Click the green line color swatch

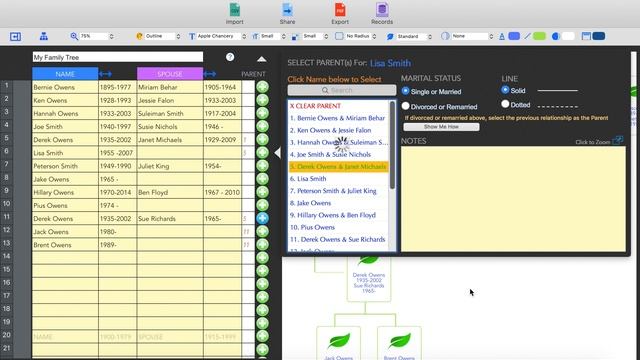(x=539, y=36)
